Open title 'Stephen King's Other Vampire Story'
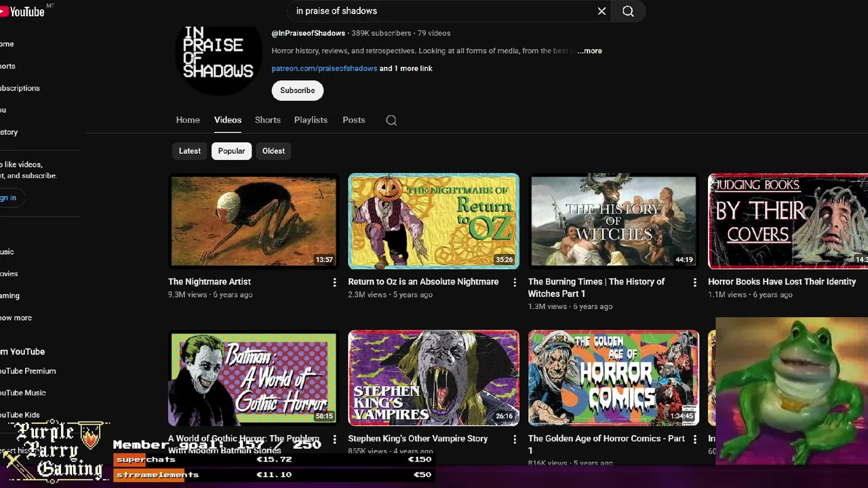Screen dimensions: 868x488 [418, 439]
